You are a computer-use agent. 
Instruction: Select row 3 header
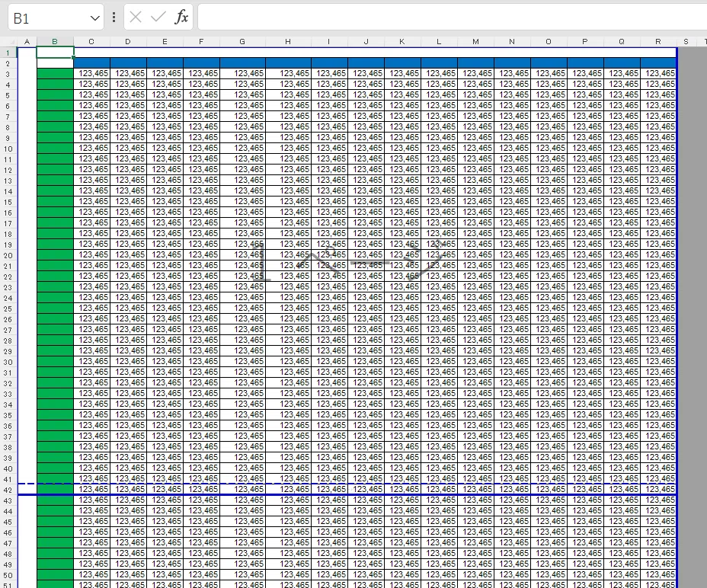click(8, 75)
